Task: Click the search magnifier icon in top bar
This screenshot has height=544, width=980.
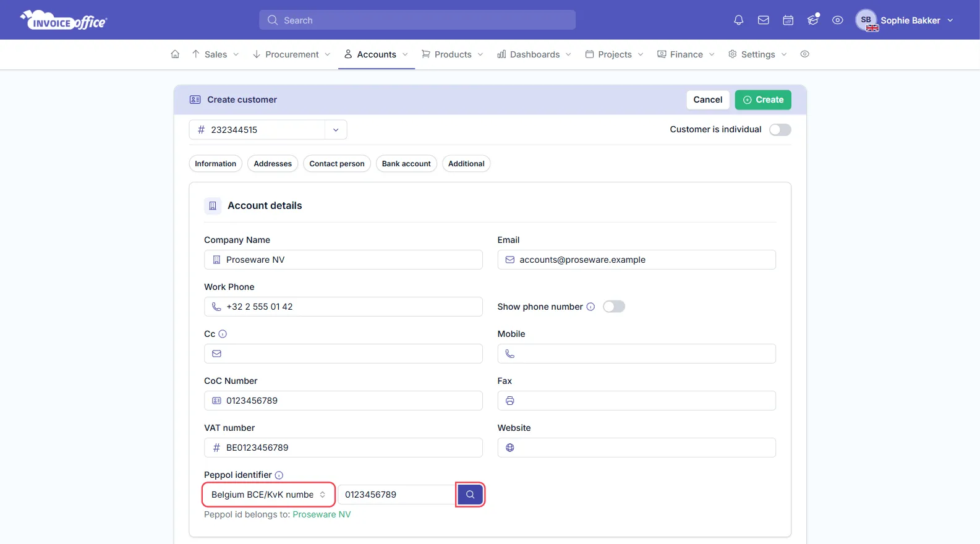Action: pyautogui.click(x=273, y=20)
